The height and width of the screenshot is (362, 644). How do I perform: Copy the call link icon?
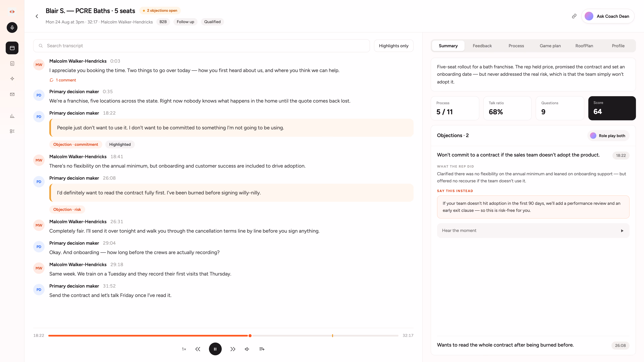tap(574, 16)
